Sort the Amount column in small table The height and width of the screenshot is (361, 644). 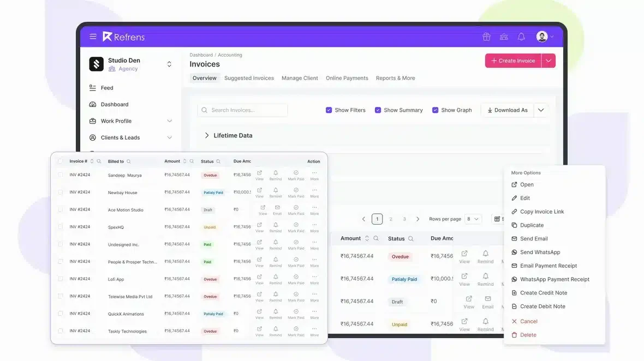point(185,161)
